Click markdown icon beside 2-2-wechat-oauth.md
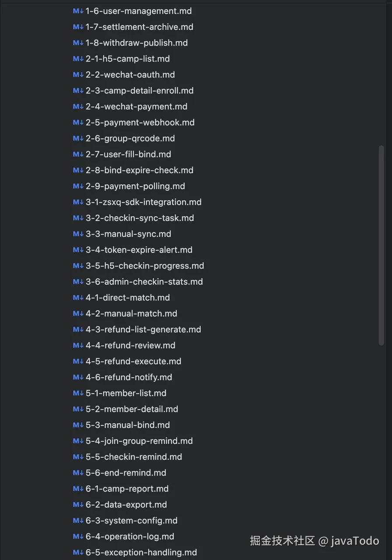 click(78, 75)
